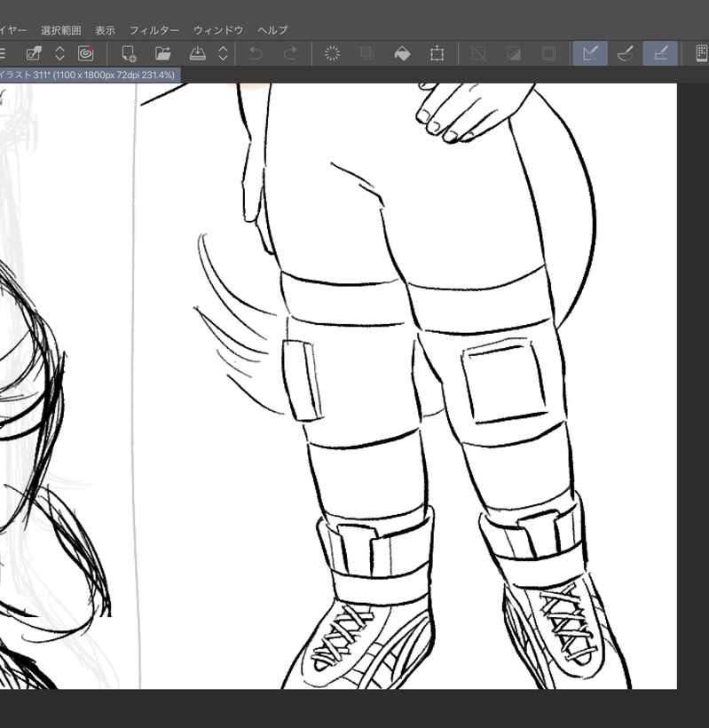This screenshot has height=728, width=709.
Task: Open the CLIP STUDIO launcher spiral icon
Action: click(85, 53)
